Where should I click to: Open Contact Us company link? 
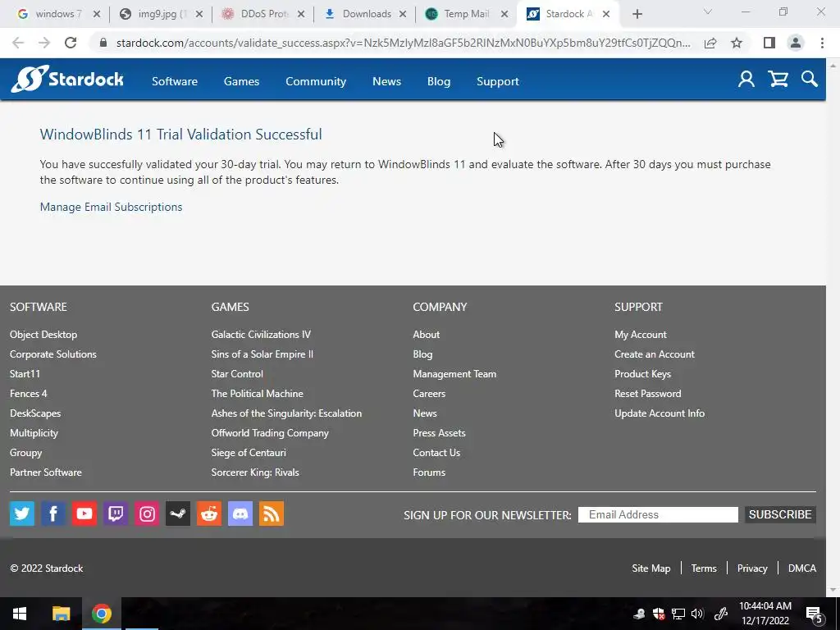point(436,453)
